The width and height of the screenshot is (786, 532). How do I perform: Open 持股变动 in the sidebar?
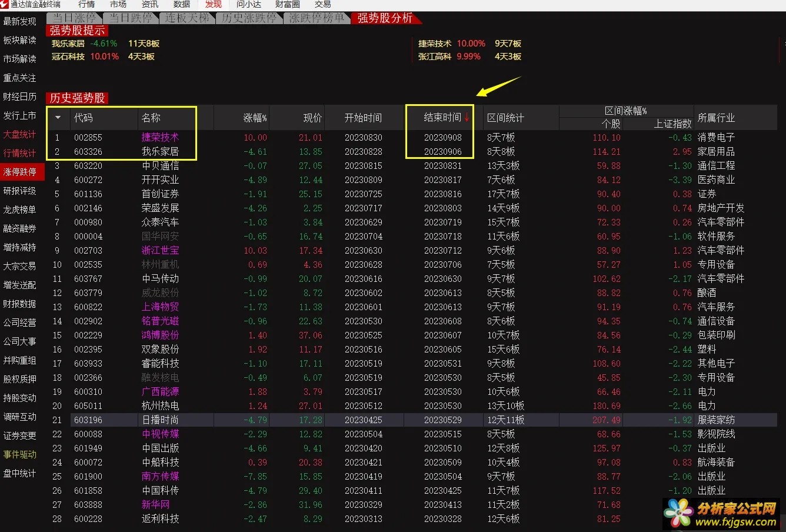point(19,398)
